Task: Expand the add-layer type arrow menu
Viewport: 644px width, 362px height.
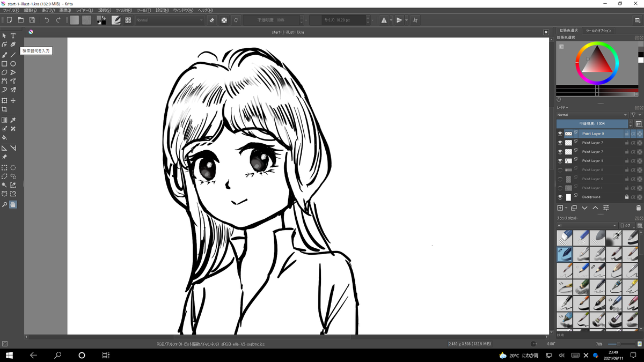Action: [x=566, y=208]
